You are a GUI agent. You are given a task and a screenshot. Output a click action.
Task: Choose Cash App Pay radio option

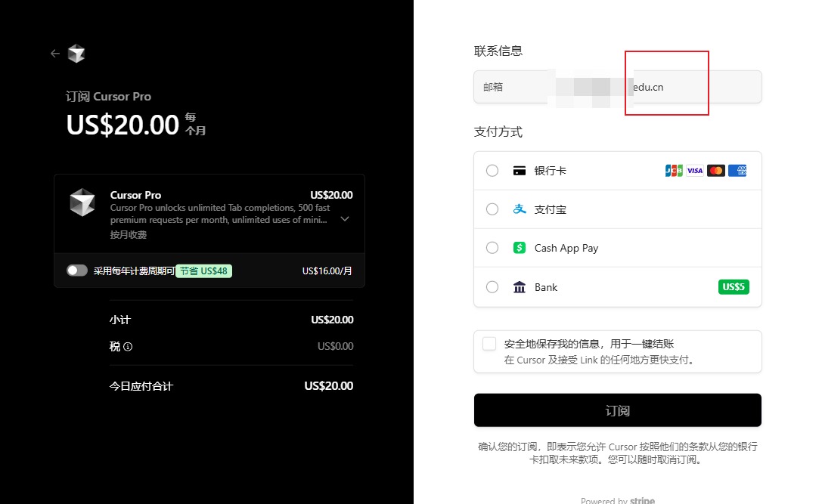coord(492,248)
